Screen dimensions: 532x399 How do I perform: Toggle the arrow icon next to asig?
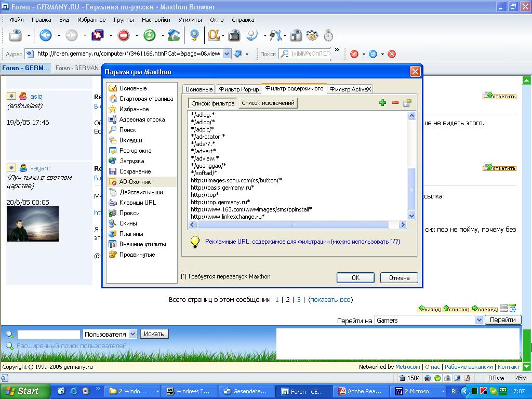(x=11, y=96)
